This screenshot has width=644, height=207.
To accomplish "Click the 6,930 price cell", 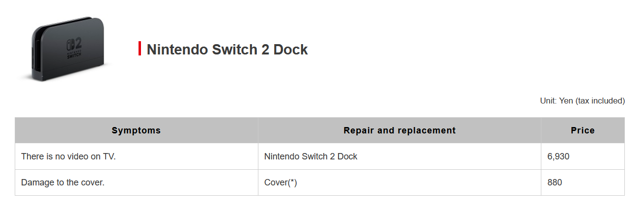I will coord(583,156).
